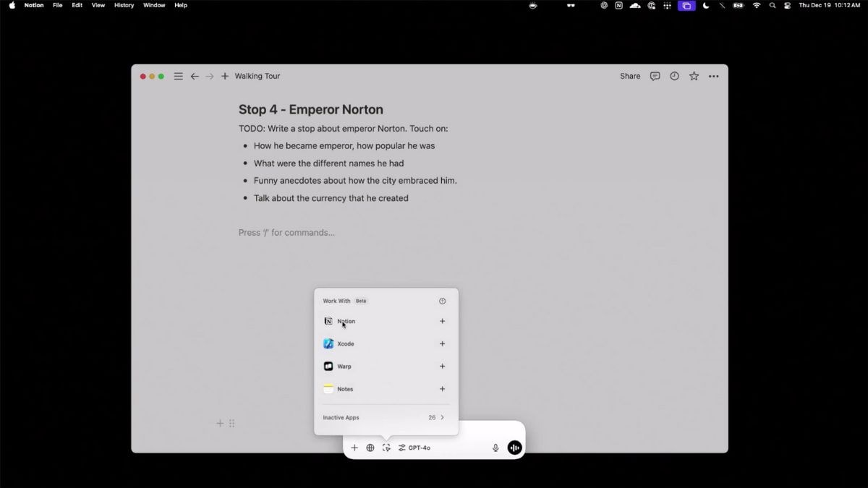Click the purple screen mirroring icon

pos(686,5)
